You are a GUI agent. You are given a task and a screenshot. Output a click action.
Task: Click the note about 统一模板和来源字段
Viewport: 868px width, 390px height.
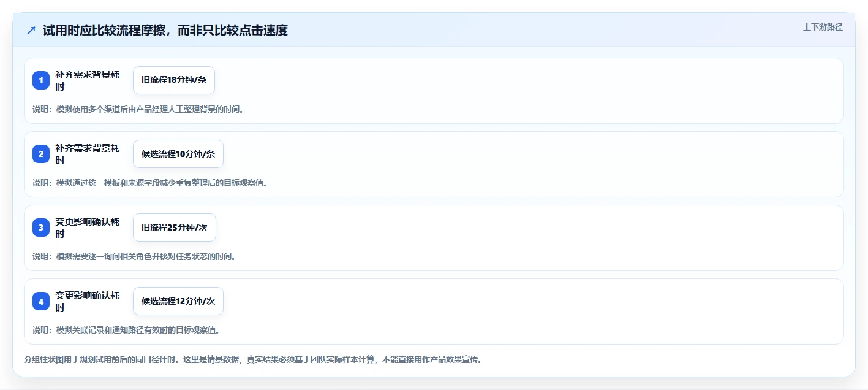pyautogui.click(x=150, y=183)
